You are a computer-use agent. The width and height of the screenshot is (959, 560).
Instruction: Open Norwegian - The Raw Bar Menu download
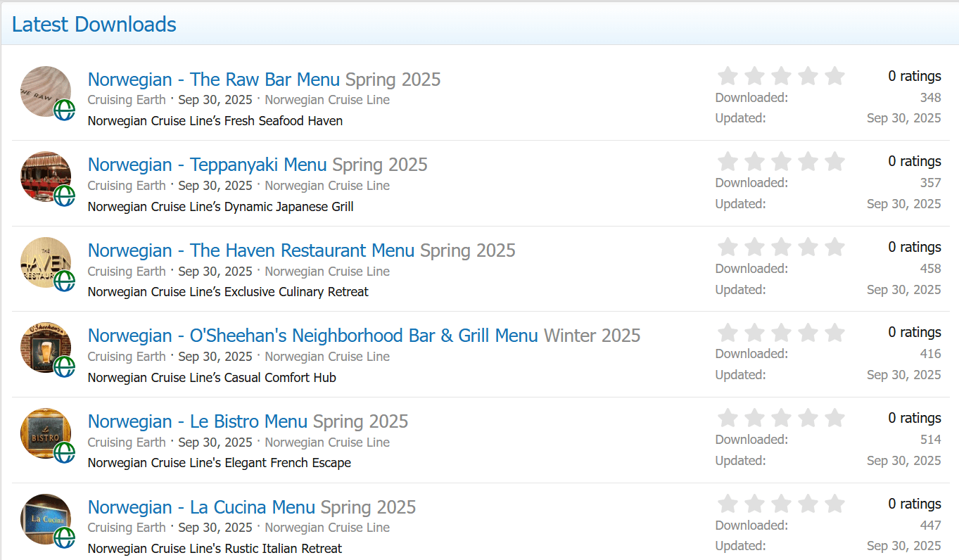(x=214, y=79)
